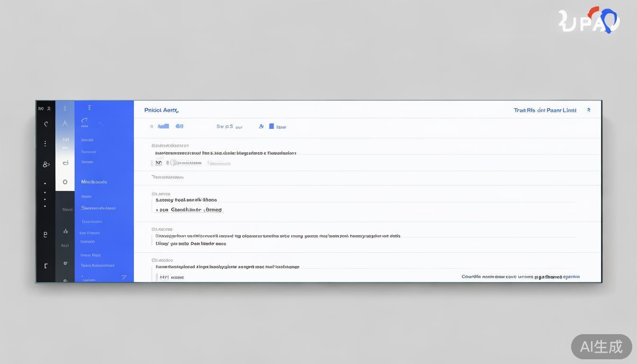Screen dimensions: 637x364
Task: Click the 'C' icon in the black sidebar
Action: [46, 124]
